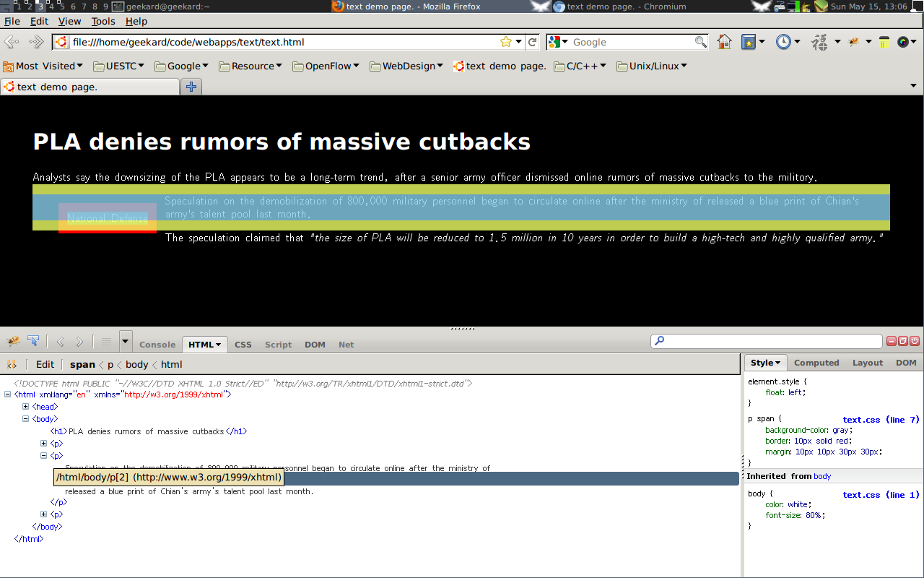Image resolution: width=924 pixels, height=578 pixels.
Task: Open the Most Visited bookmarks dropdown
Action: 43,66
